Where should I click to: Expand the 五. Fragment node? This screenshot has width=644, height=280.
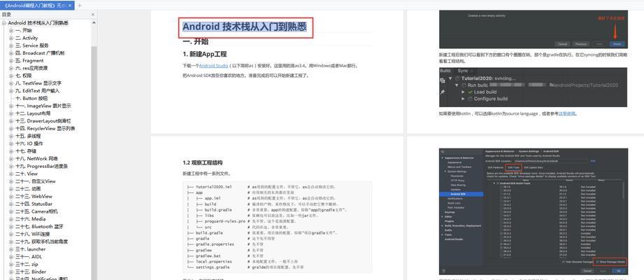(11, 61)
